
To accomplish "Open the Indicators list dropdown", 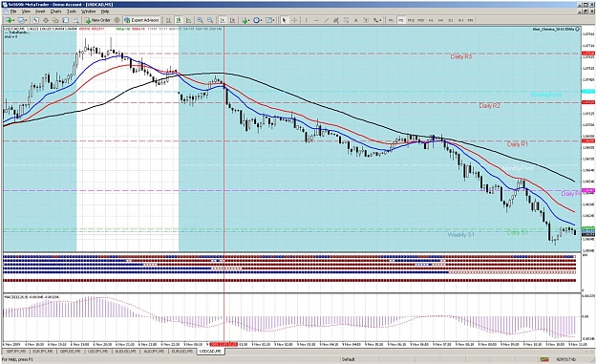I will pyautogui.click(x=245, y=20).
